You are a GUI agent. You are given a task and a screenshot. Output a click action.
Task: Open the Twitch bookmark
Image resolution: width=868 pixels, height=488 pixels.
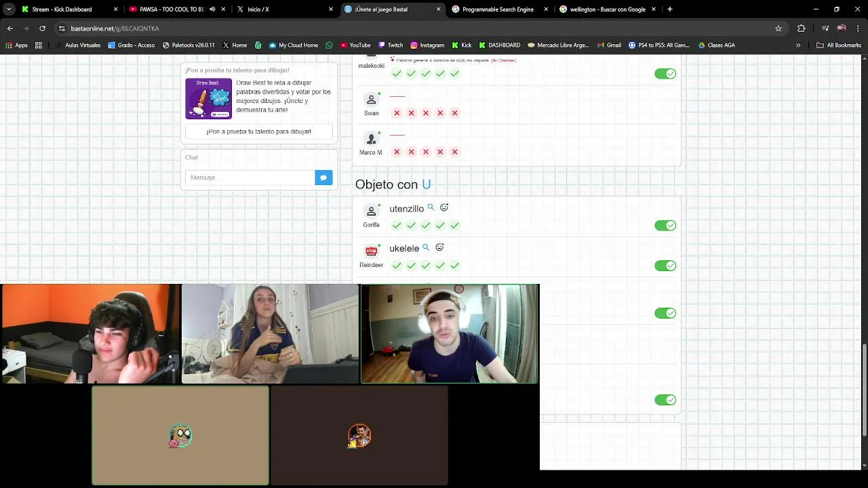(389, 45)
